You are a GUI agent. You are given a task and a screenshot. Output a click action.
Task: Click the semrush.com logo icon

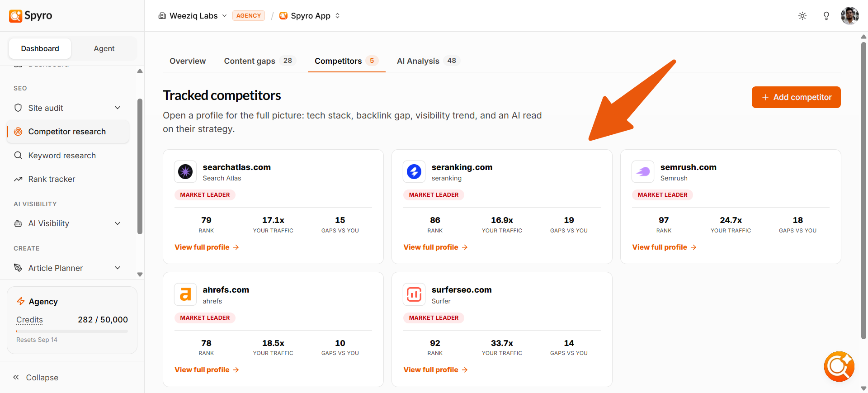(643, 172)
